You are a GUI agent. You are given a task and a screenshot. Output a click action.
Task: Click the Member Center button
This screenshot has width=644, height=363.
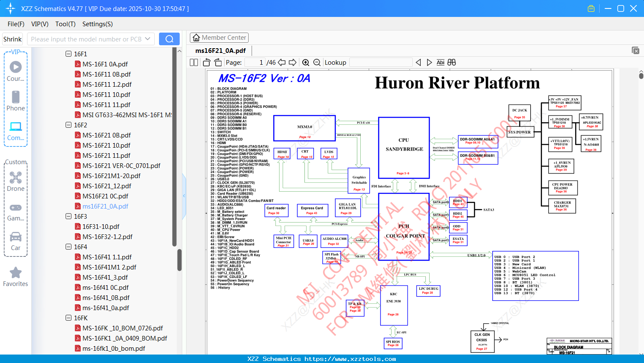coord(219,38)
